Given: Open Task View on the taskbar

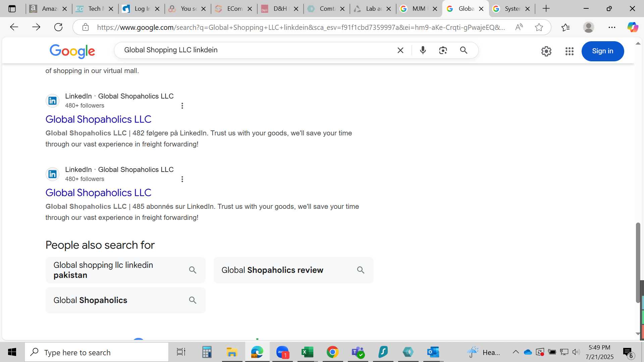Looking at the screenshot, I should click(181, 352).
